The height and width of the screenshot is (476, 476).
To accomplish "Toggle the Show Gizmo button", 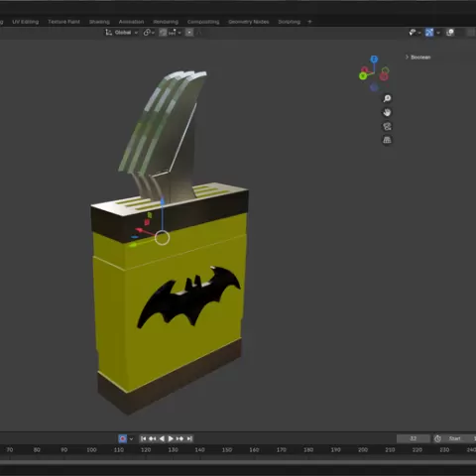I will coord(429,33).
